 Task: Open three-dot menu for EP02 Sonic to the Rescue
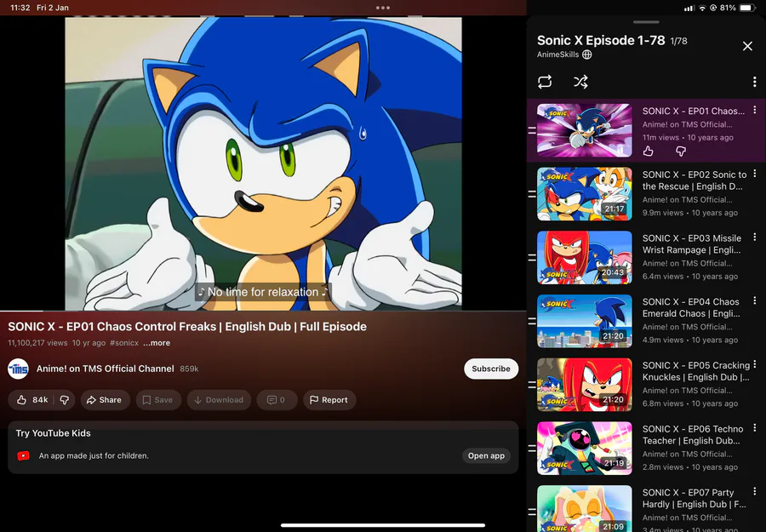[x=755, y=174]
